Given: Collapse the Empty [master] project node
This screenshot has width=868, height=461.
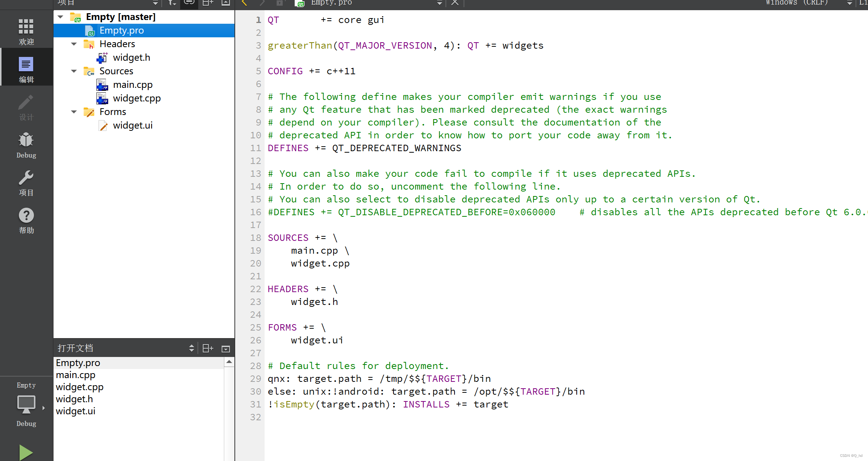Looking at the screenshot, I should click(x=60, y=17).
